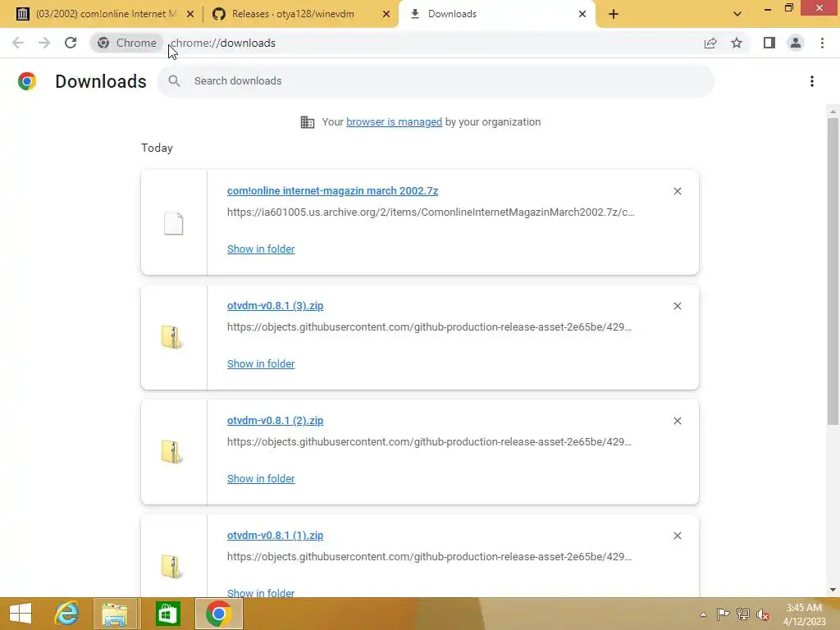840x630 pixels.
Task: Click the Search downloads field
Action: (x=436, y=81)
